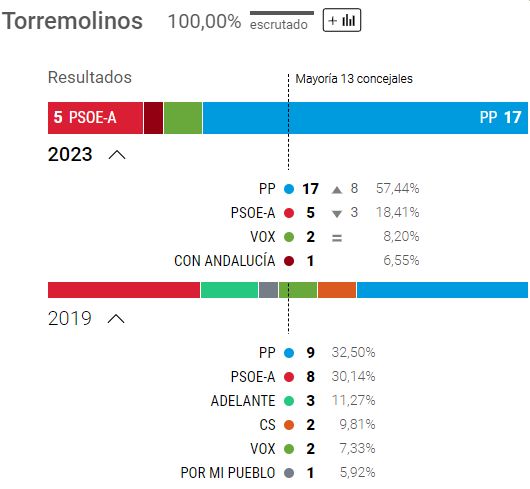The image size is (530, 489).
Task: Click the escrutado progress bar
Action: point(282,13)
